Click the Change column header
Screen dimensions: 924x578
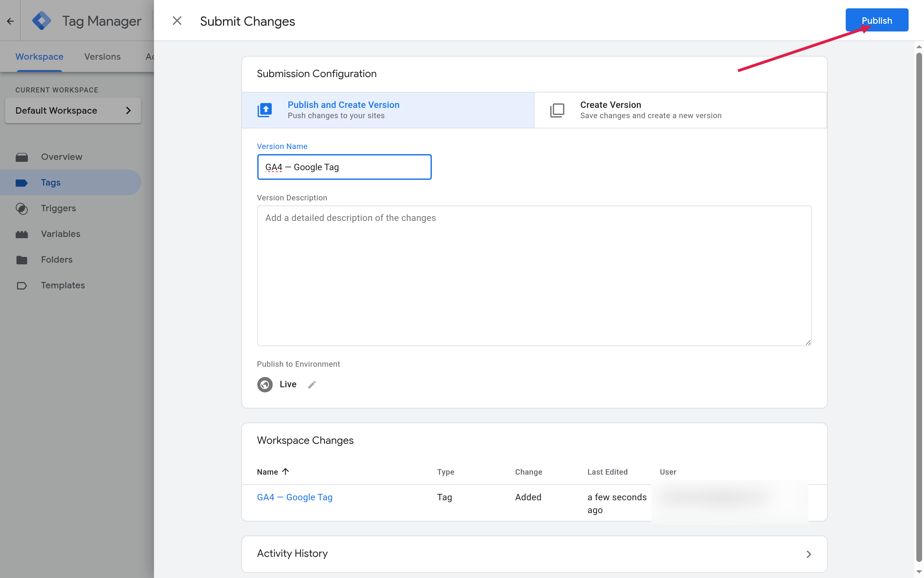click(x=528, y=472)
